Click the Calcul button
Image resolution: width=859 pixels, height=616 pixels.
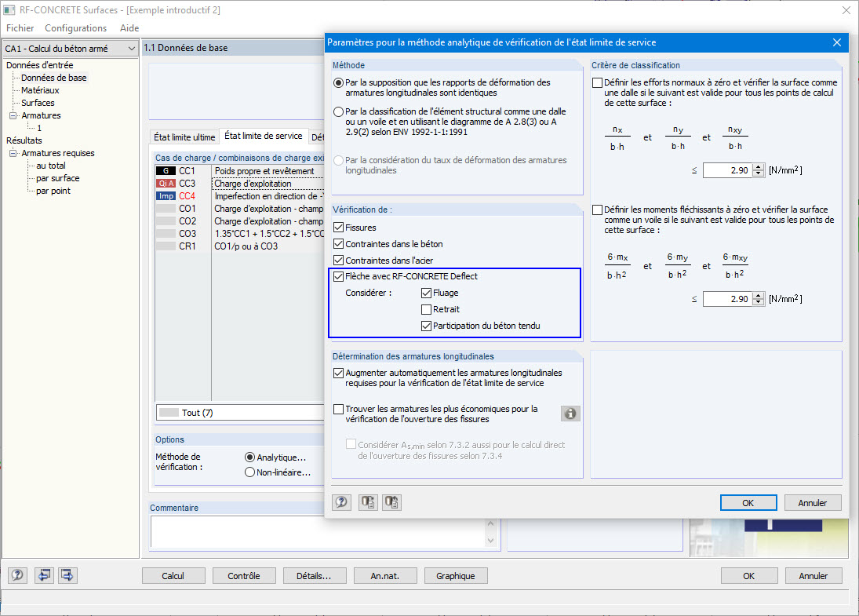pyautogui.click(x=173, y=576)
